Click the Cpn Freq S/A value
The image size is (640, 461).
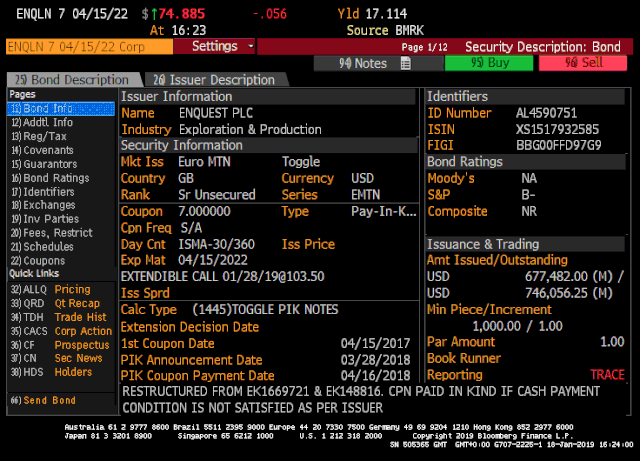(x=191, y=228)
